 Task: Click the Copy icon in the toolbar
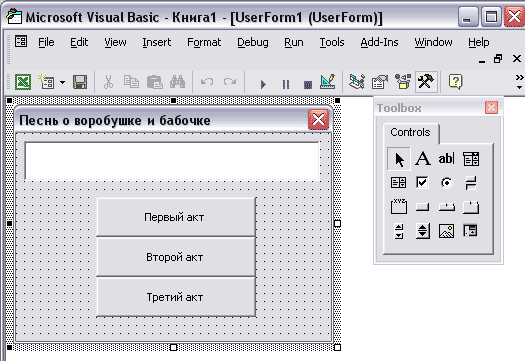[x=131, y=82]
